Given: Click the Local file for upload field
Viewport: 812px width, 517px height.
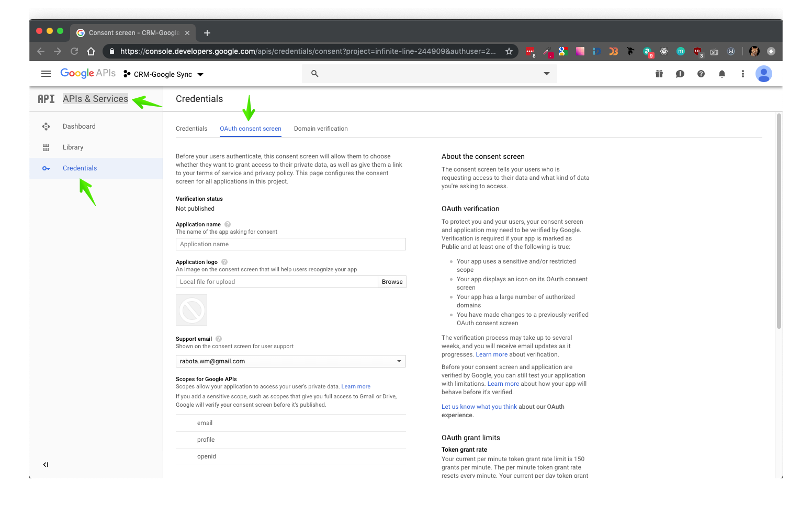Looking at the screenshot, I should [277, 282].
